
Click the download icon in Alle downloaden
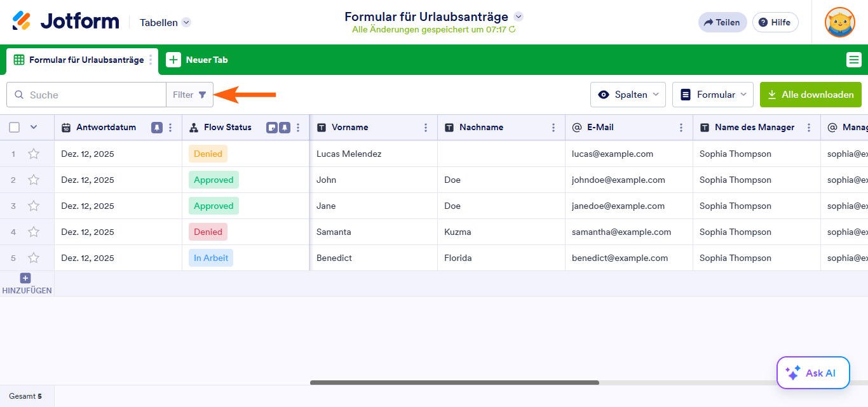773,94
